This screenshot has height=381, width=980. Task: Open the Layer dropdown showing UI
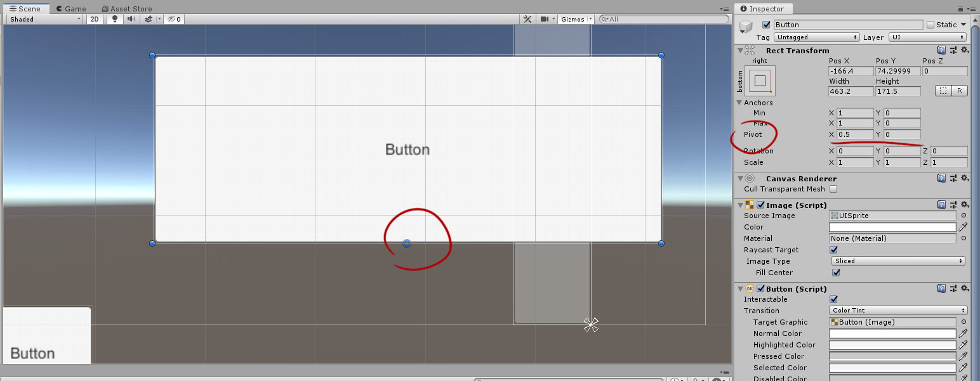(x=927, y=37)
